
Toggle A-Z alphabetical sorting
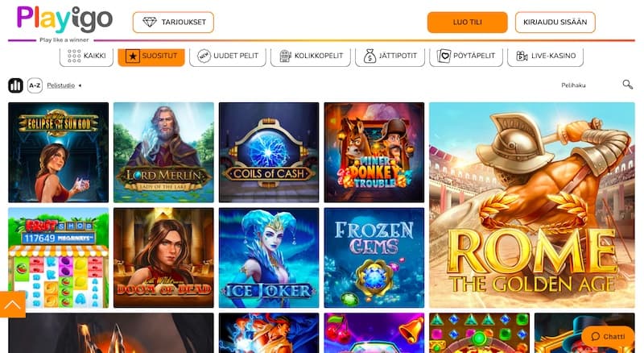(x=35, y=85)
